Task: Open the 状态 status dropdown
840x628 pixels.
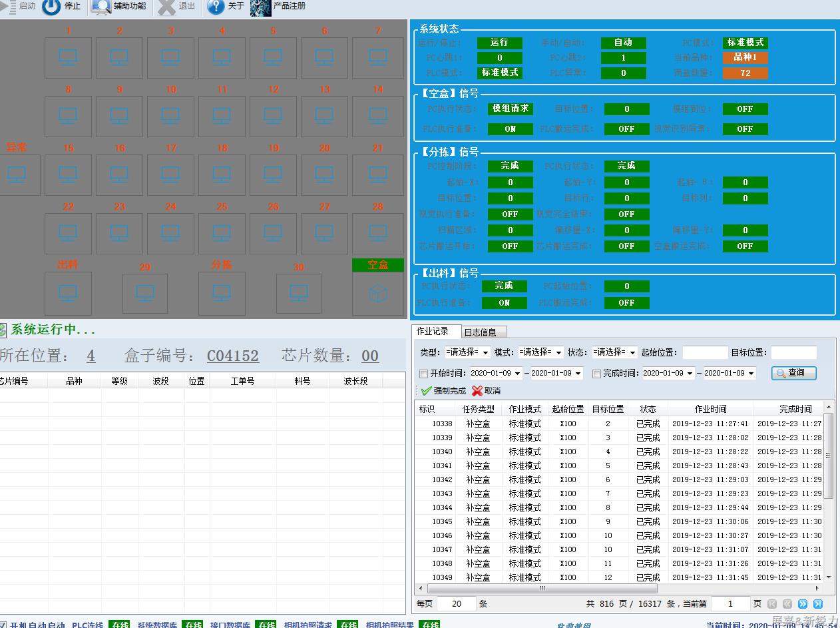Action: pos(614,352)
